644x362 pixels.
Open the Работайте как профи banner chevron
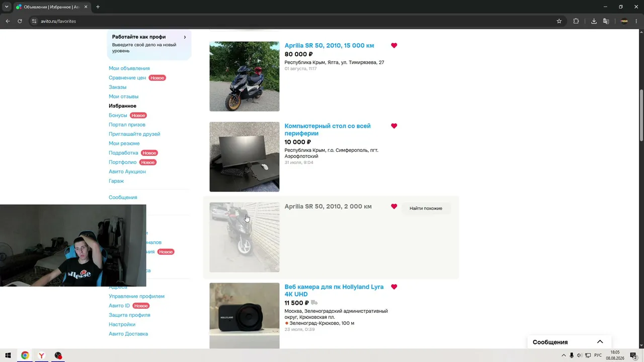tap(185, 37)
